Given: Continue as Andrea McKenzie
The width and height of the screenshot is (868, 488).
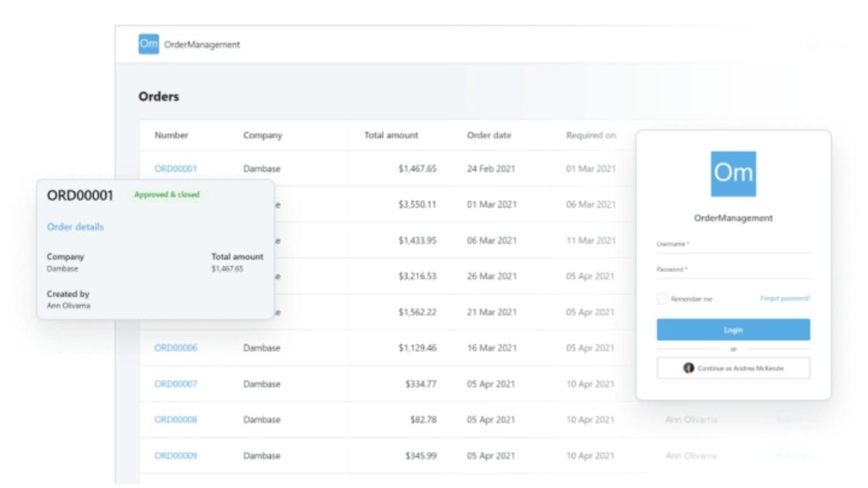Looking at the screenshot, I should 732,368.
